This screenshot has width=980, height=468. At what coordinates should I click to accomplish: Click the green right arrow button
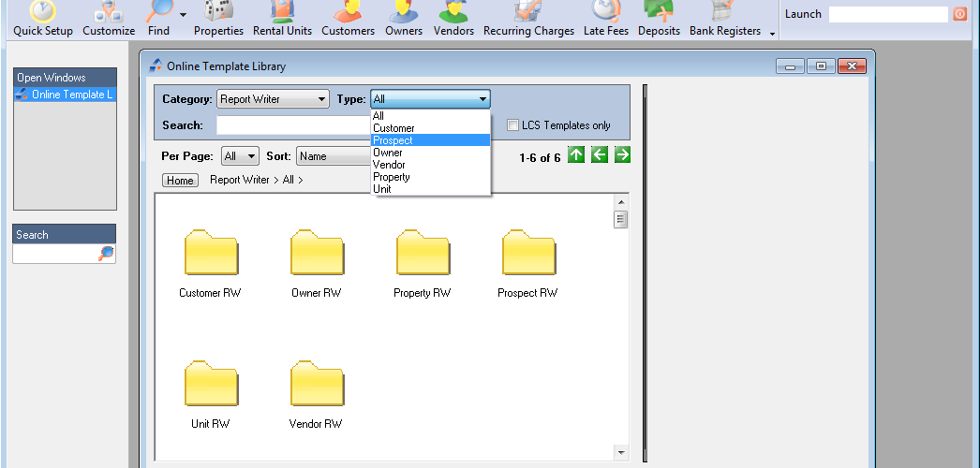622,154
